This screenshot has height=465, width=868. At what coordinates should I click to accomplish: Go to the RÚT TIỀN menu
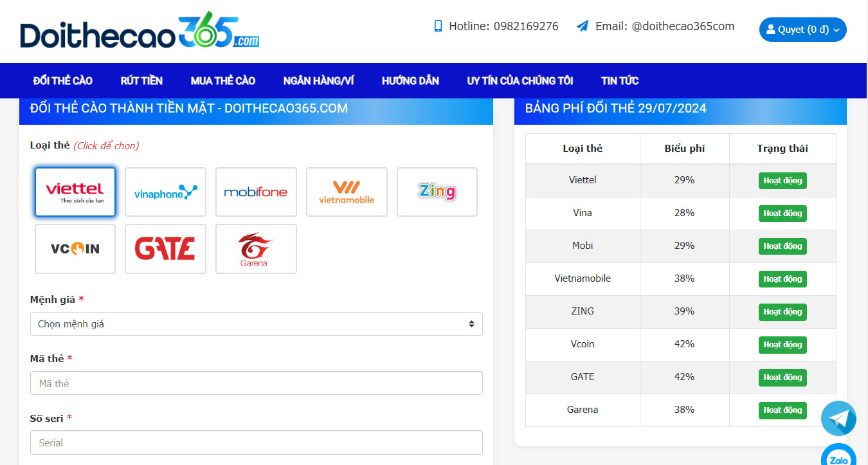click(x=141, y=80)
